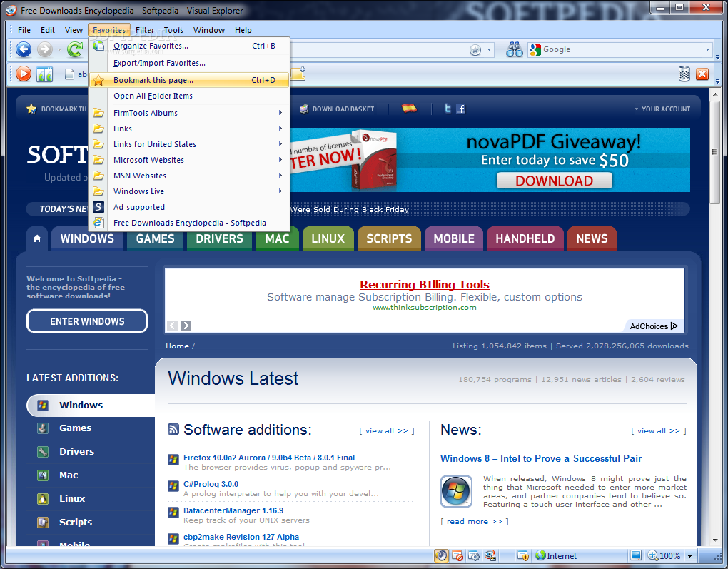The height and width of the screenshot is (569, 728).
Task: Open the zoom level dropdown arrow
Action: coord(689,556)
